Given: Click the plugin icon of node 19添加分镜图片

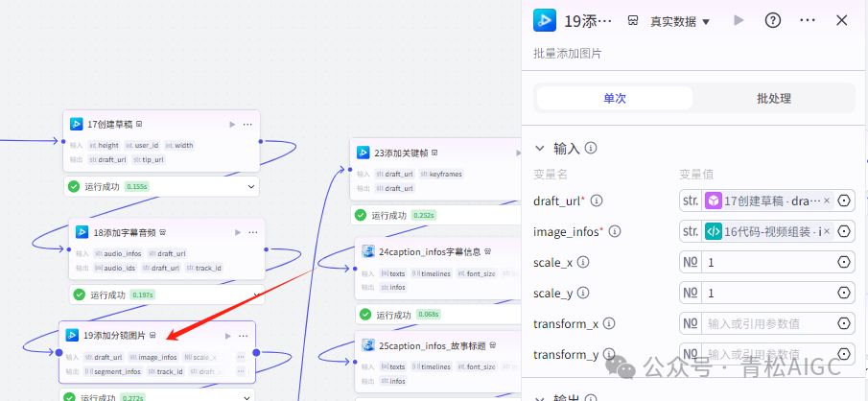Looking at the screenshot, I should [x=72, y=335].
